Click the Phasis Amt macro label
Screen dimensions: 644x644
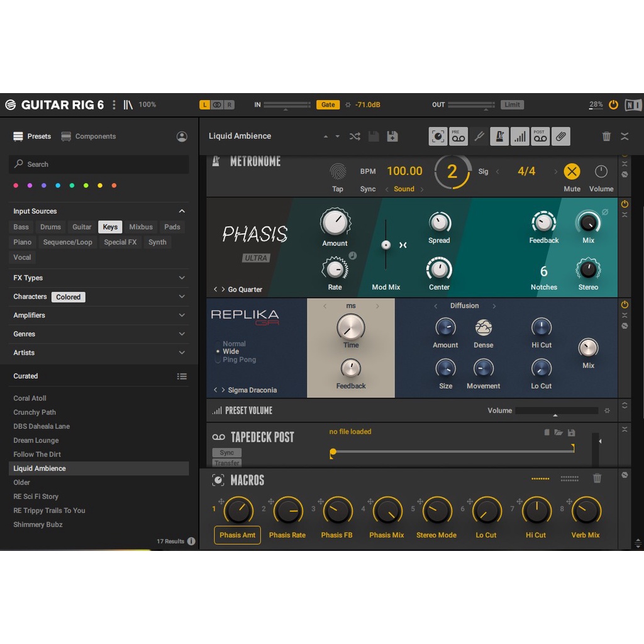point(237,535)
